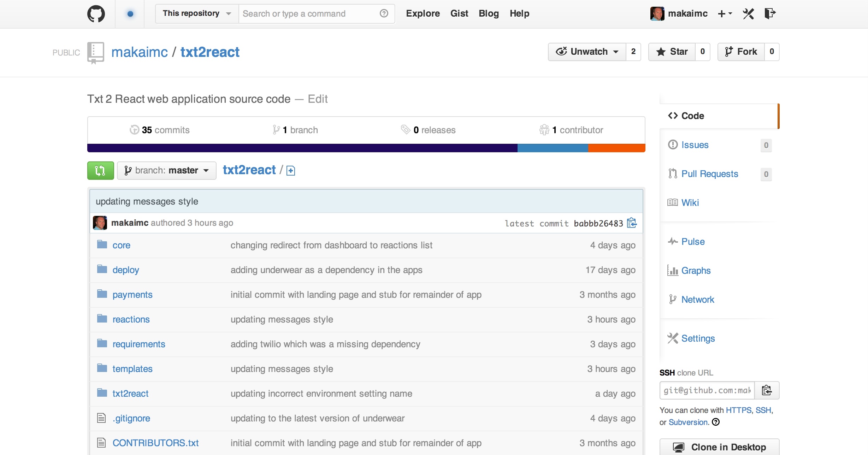Open the payments folder
The image size is (868, 455).
[132, 295]
